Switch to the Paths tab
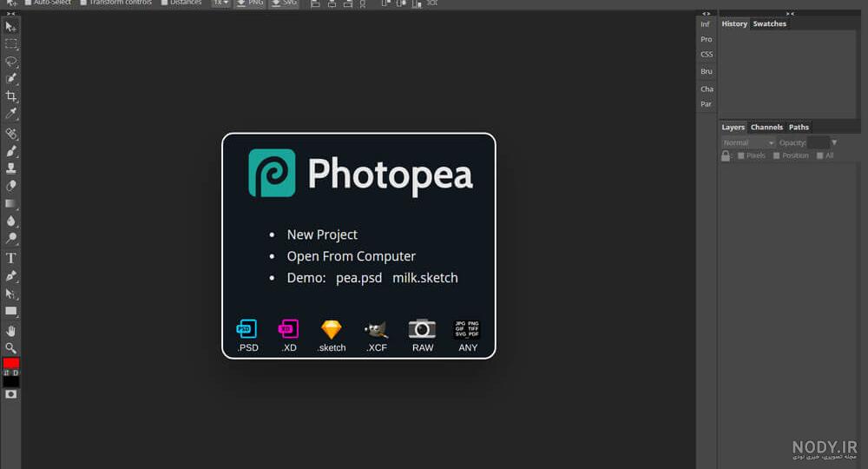The width and height of the screenshot is (868, 469). 799,128
